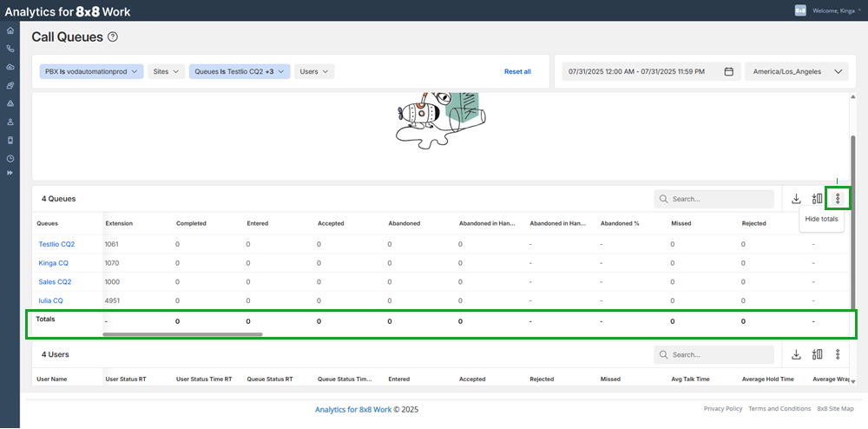Click the phone icon in left sidebar

tap(10, 49)
